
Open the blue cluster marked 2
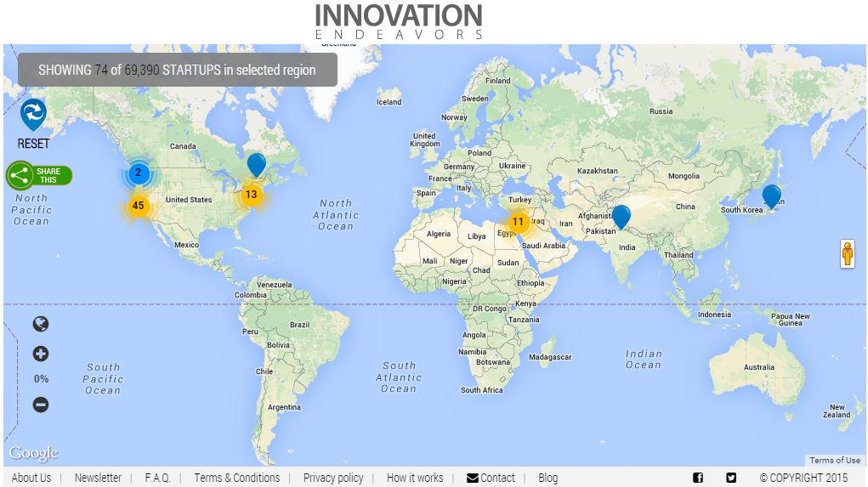tap(139, 173)
